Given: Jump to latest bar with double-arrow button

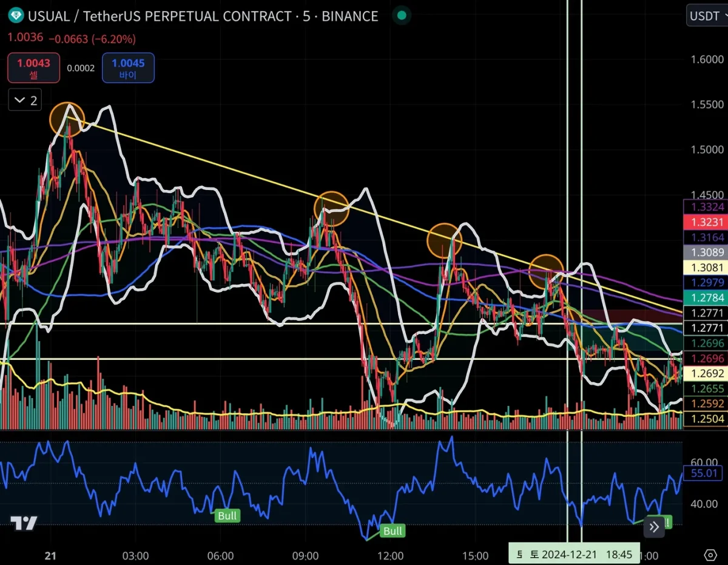Looking at the screenshot, I should point(654,526).
